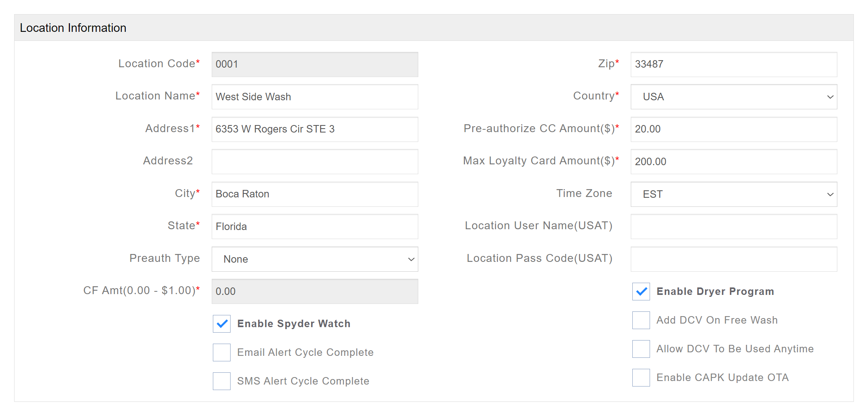Focus the Max Loyalty Card Amount field
Viewport: 868px width, 416px height.
pyautogui.click(x=733, y=162)
